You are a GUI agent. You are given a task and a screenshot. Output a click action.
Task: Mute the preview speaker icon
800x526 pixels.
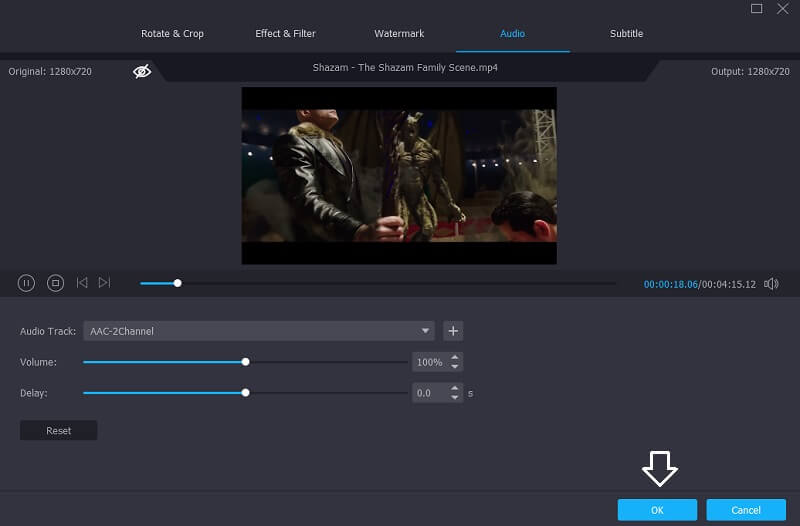click(x=771, y=284)
